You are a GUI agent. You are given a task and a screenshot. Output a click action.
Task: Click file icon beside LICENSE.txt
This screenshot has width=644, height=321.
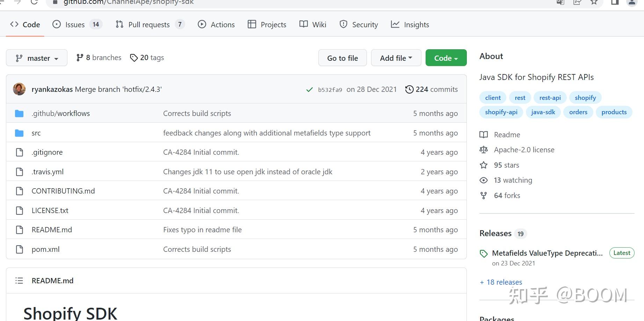pyautogui.click(x=20, y=211)
